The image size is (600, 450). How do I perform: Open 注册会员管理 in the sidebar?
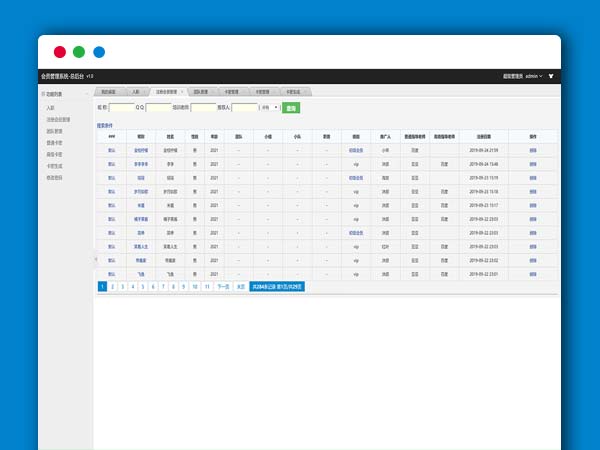pyautogui.click(x=59, y=118)
